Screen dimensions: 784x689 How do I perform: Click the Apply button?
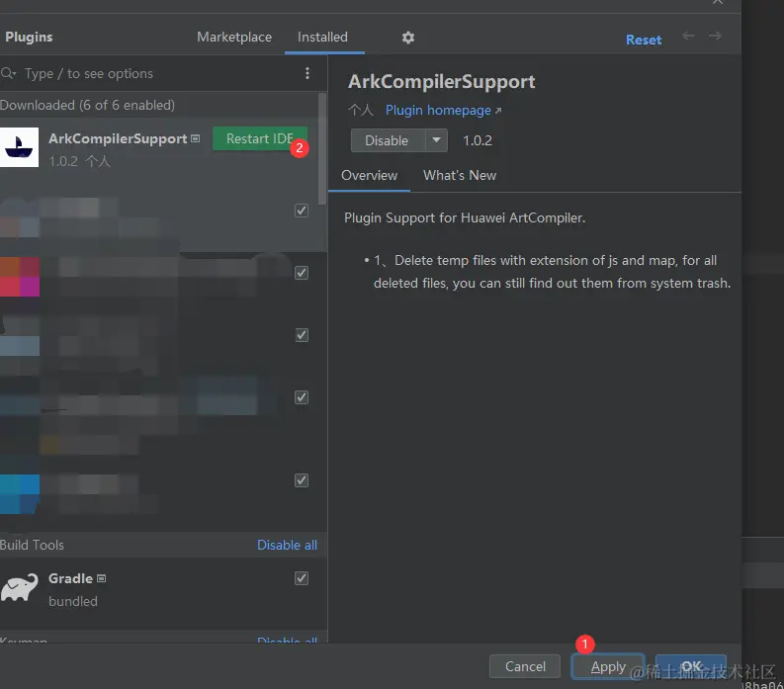coord(608,666)
